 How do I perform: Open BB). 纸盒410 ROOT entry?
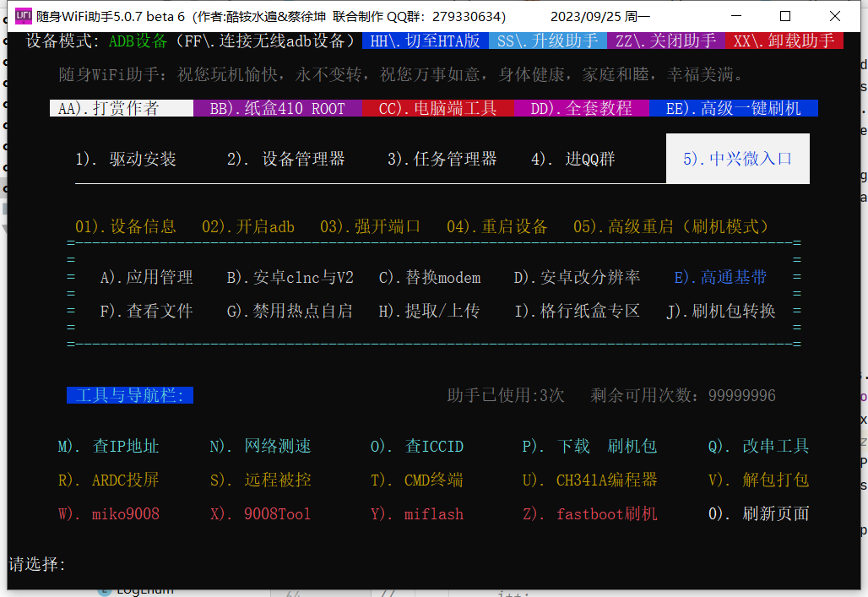[277, 108]
